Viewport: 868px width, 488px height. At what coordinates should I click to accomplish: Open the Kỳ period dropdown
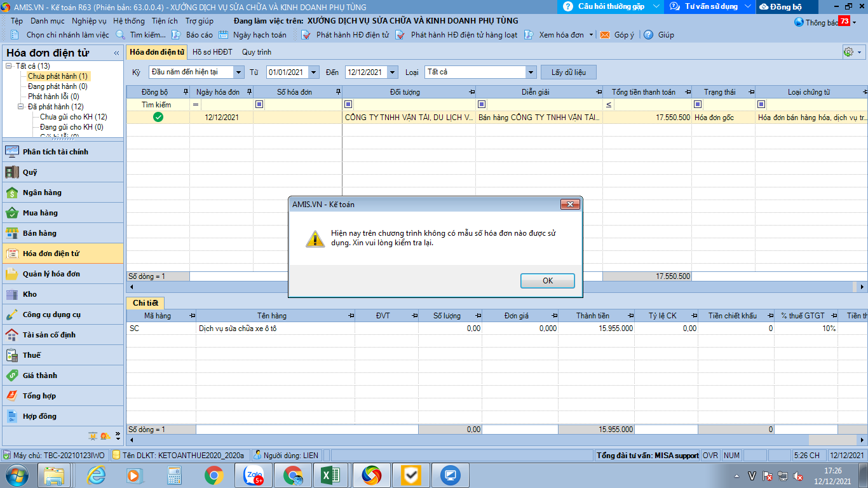238,72
